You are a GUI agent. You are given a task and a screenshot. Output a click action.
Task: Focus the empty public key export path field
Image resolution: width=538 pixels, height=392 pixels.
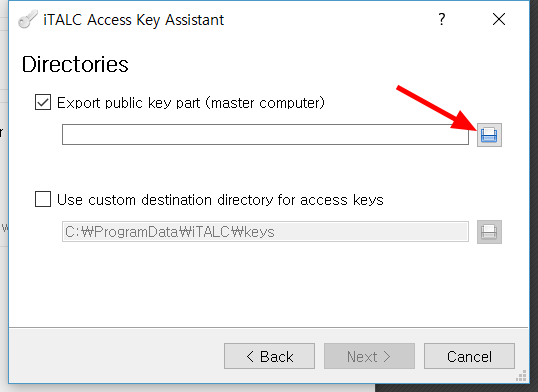coord(265,135)
